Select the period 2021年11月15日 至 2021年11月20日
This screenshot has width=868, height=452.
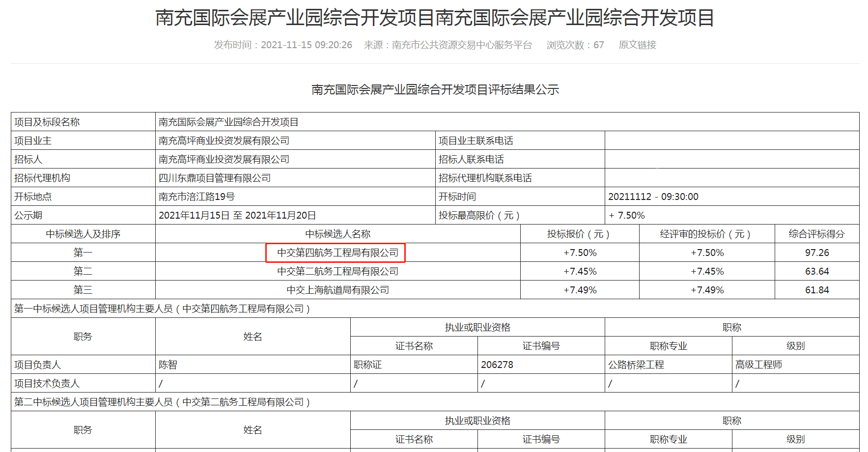[x=237, y=215]
